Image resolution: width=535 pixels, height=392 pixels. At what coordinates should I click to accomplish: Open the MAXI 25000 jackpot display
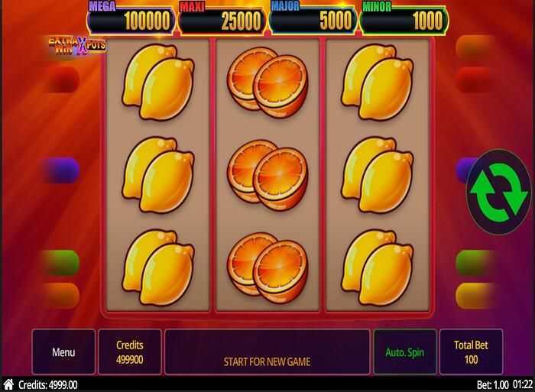coord(222,19)
